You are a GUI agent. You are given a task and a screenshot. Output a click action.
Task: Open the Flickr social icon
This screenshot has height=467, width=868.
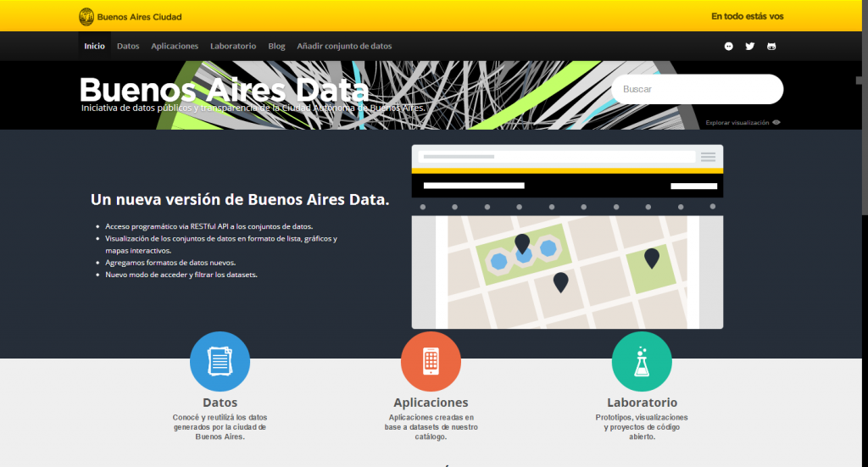pos(728,47)
